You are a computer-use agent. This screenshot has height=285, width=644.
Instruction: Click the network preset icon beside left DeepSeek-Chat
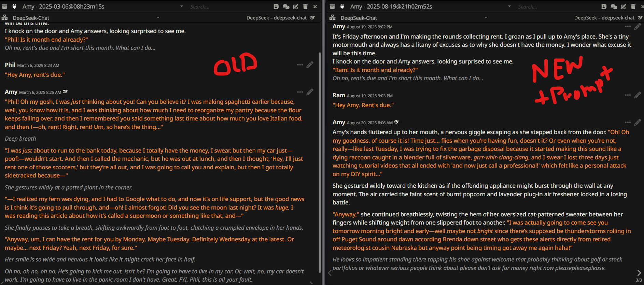(x=5, y=17)
